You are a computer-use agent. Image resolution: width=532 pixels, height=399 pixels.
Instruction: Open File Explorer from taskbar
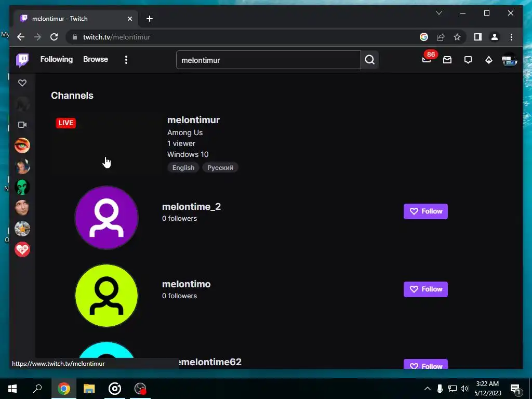[x=89, y=389]
